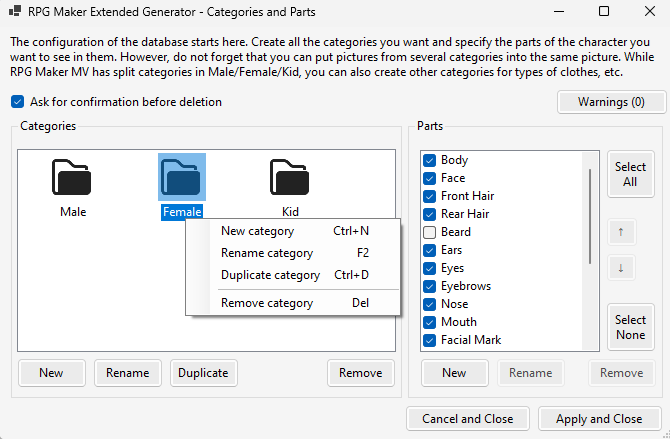This screenshot has height=439, width=670.
Task: Select the Beard part name
Action: click(x=456, y=232)
